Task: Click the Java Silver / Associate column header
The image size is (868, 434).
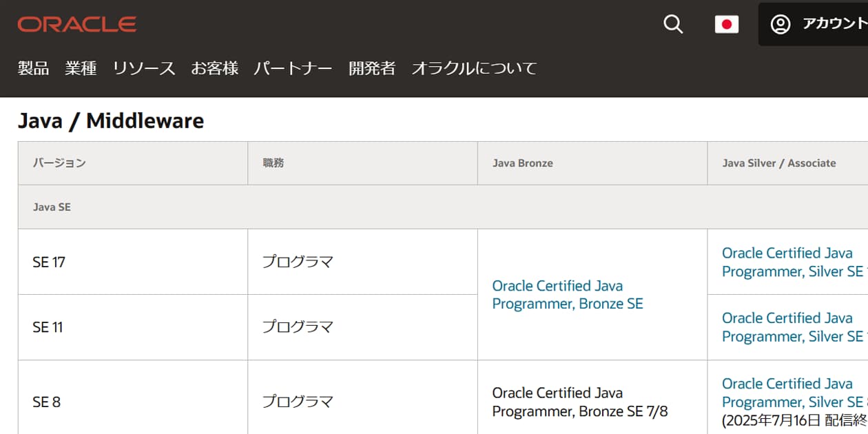Action: coord(778,163)
